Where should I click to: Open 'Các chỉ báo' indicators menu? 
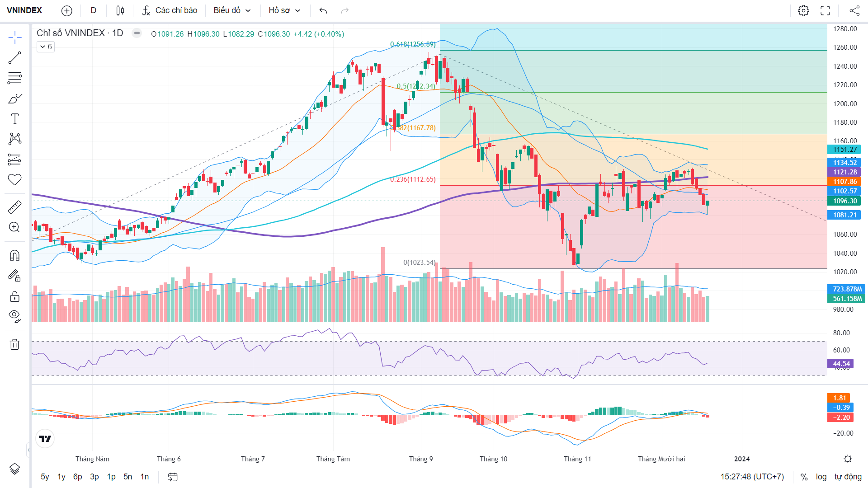click(170, 10)
